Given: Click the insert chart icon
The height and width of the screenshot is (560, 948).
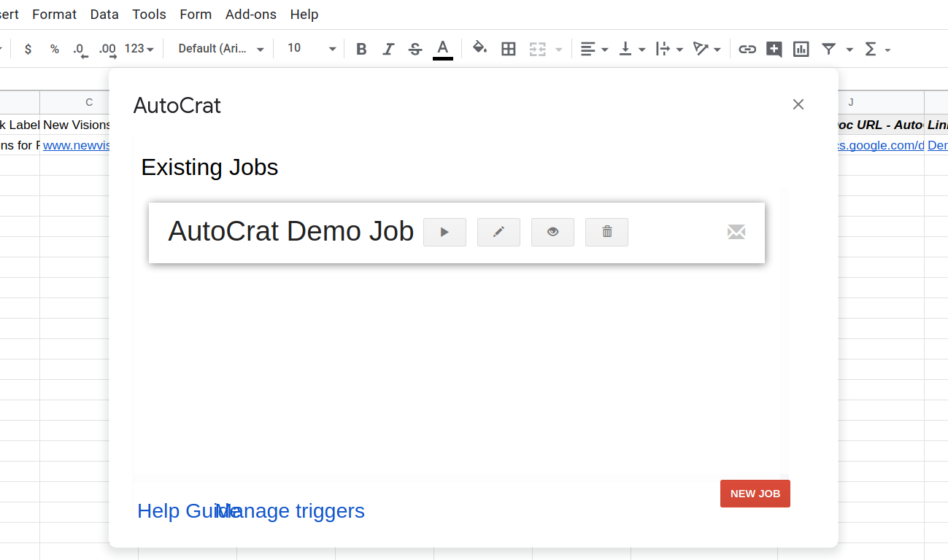Looking at the screenshot, I should pos(801,49).
